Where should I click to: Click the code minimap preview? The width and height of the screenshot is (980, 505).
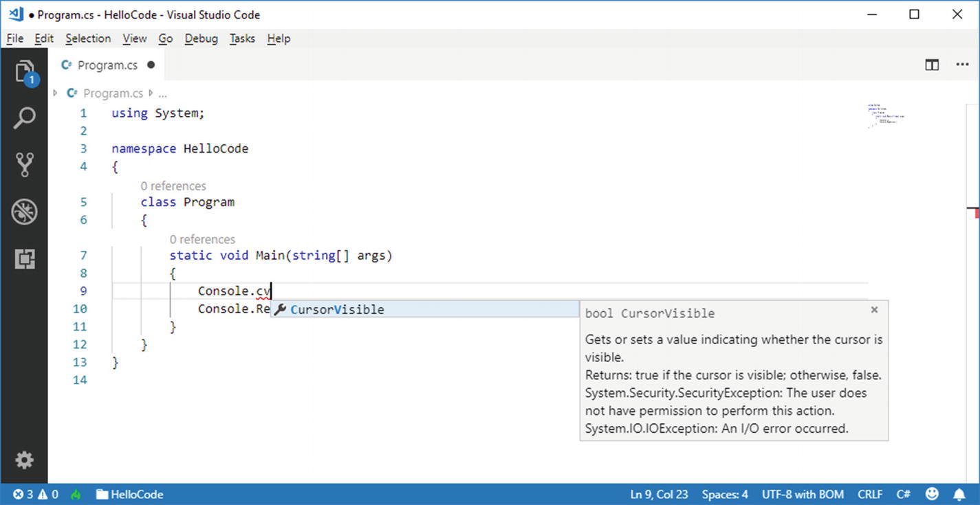coord(886,117)
